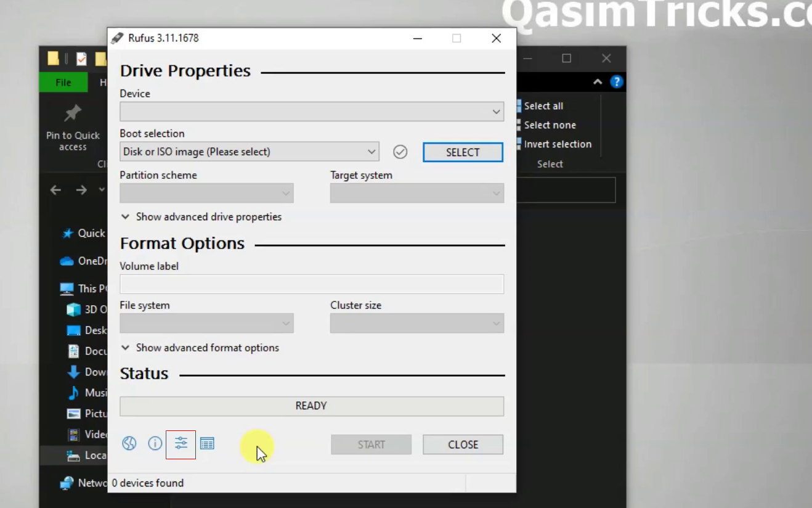This screenshot has width=812, height=508.
Task: Click the Explorer search box
Action: point(566,190)
